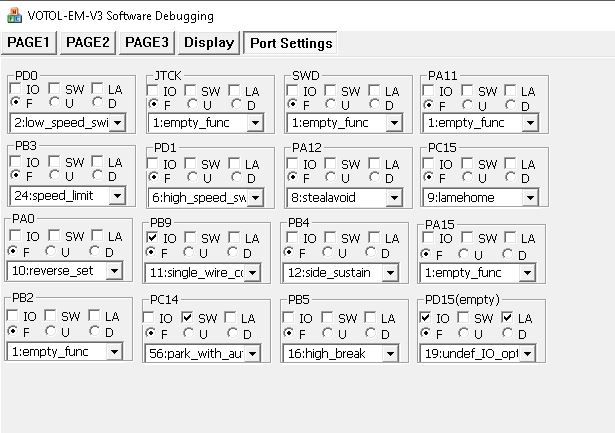
Task: Select the Display tab
Action: 209,42
